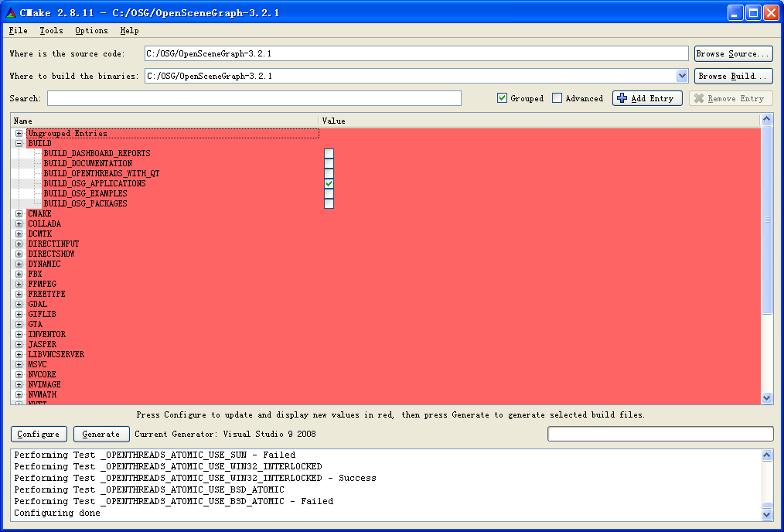
Task: Expand the LIBVNCSERVER group
Action: (19, 354)
